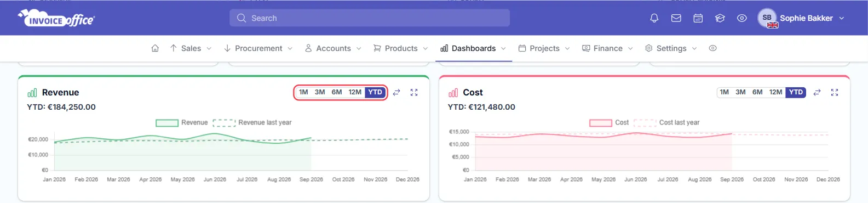The width and height of the screenshot is (868, 203).
Task: Expand Cost chart to fullscreen
Action: pos(835,92)
